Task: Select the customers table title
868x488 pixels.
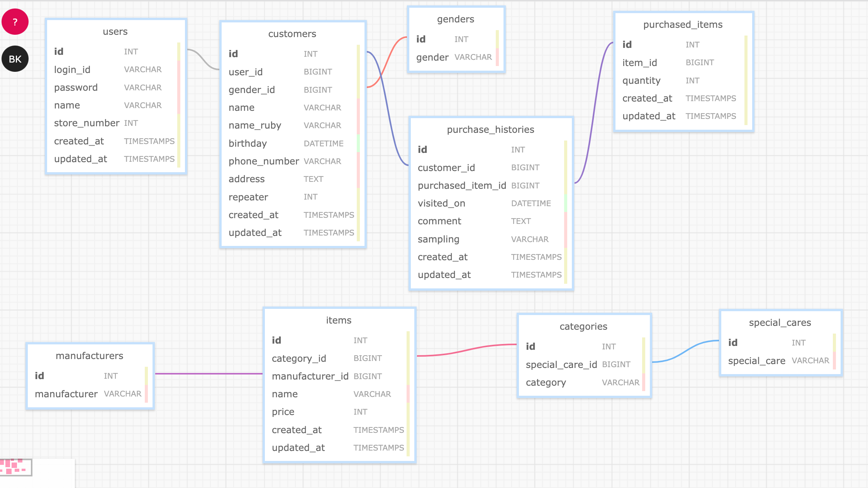Action: pos(292,34)
